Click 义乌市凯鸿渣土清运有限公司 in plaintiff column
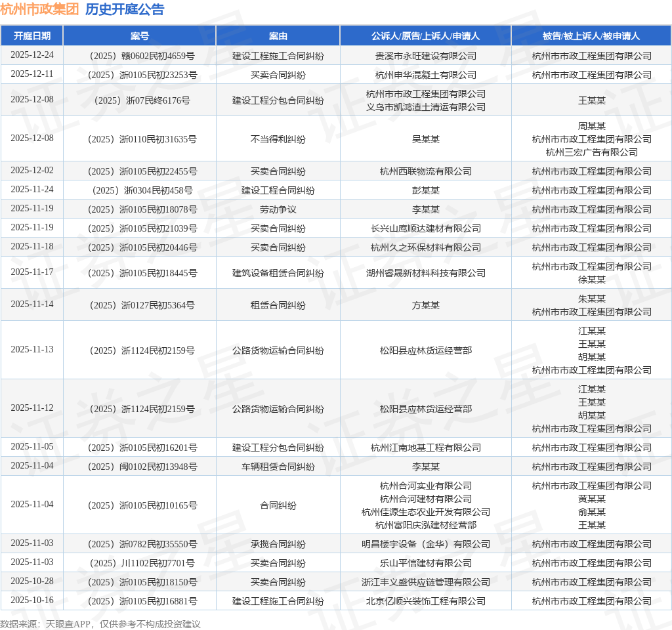Screen dimensions: 672x630 click(x=425, y=107)
